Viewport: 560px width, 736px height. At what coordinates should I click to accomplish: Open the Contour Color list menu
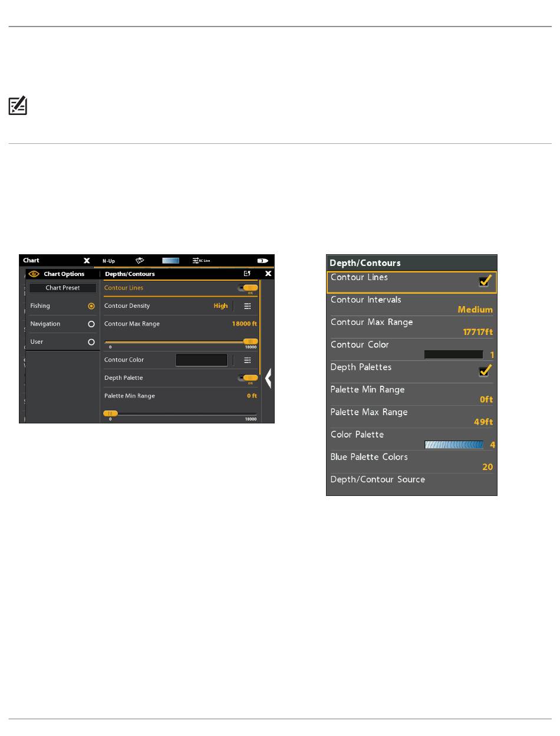pyautogui.click(x=248, y=360)
